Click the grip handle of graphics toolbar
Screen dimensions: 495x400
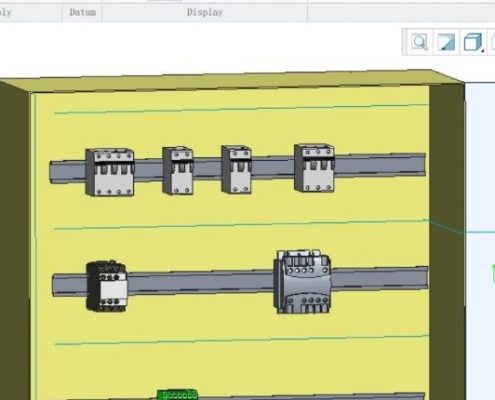(x=405, y=42)
